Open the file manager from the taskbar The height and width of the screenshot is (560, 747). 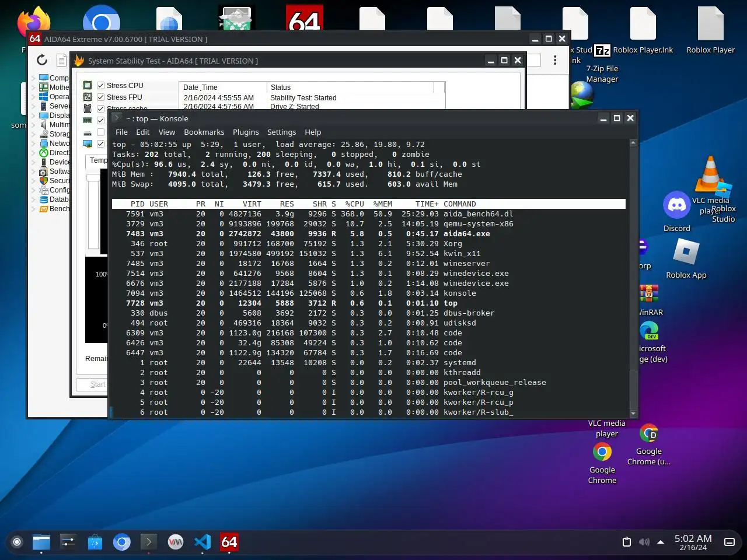point(41,542)
